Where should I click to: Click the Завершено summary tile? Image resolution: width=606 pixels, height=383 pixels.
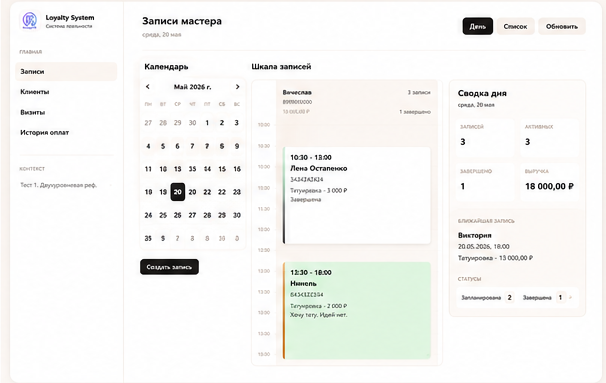pyautogui.click(x=485, y=182)
